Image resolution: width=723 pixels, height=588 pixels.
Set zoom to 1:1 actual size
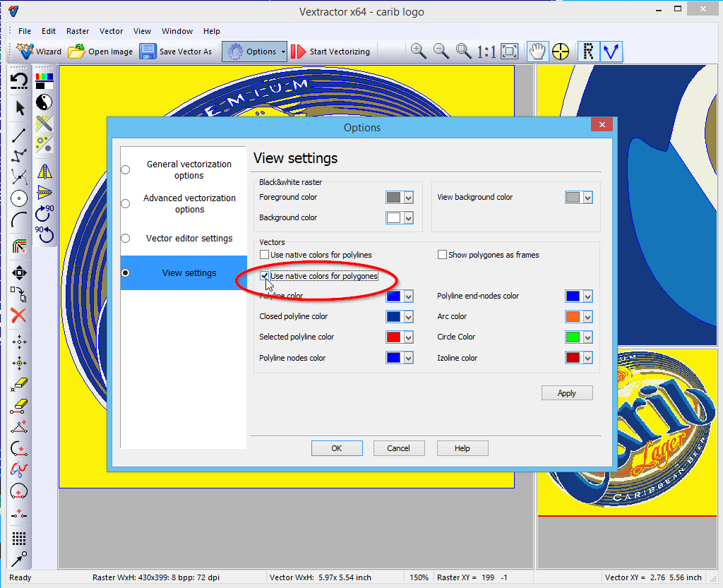click(x=486, y=51)
